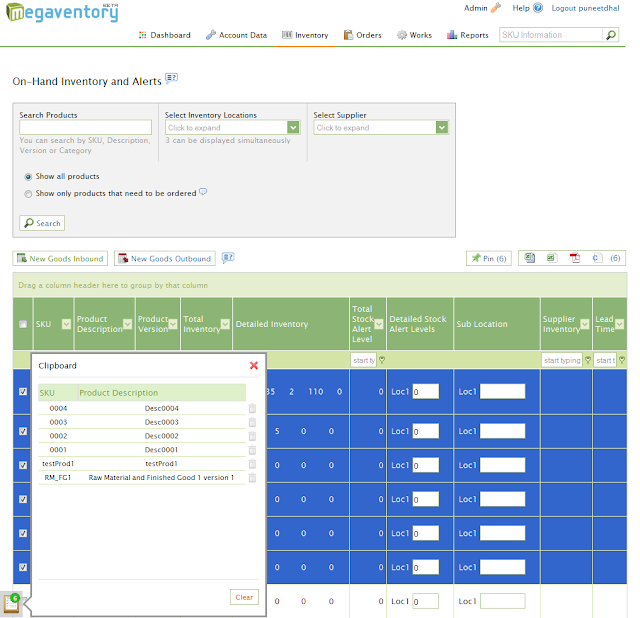Image resolution: width=640 pixels, height=618 pixels.
Task: Open tooltip beside 'need to be ordered'
Action: tap(203, 192)
